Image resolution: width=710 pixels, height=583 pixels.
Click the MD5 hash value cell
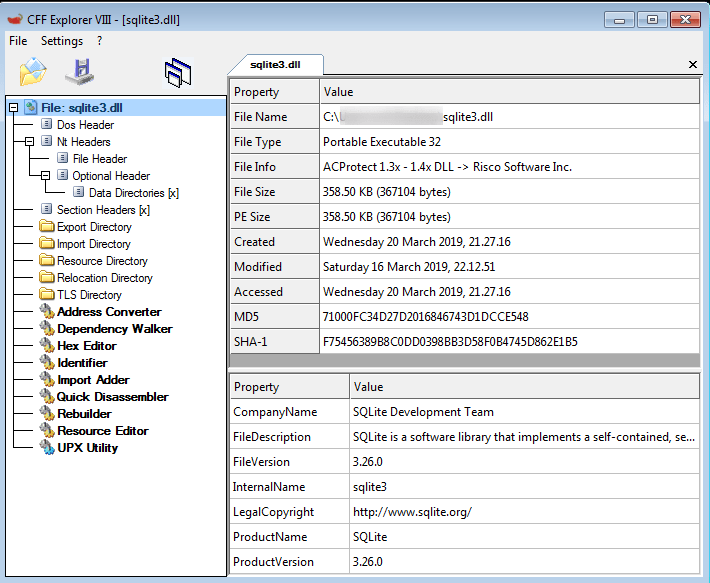coord(425,317)
